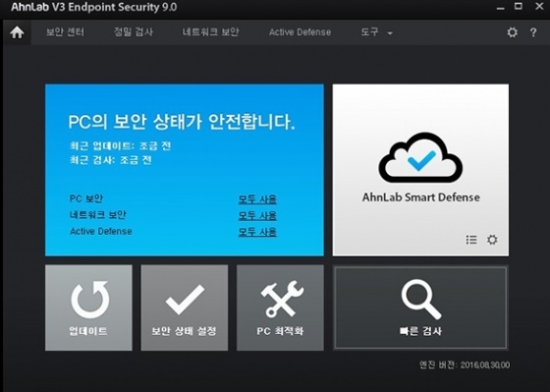Click the AhnLab Smart Defense cloud icon
550x392 pixels.
[420, 157]
